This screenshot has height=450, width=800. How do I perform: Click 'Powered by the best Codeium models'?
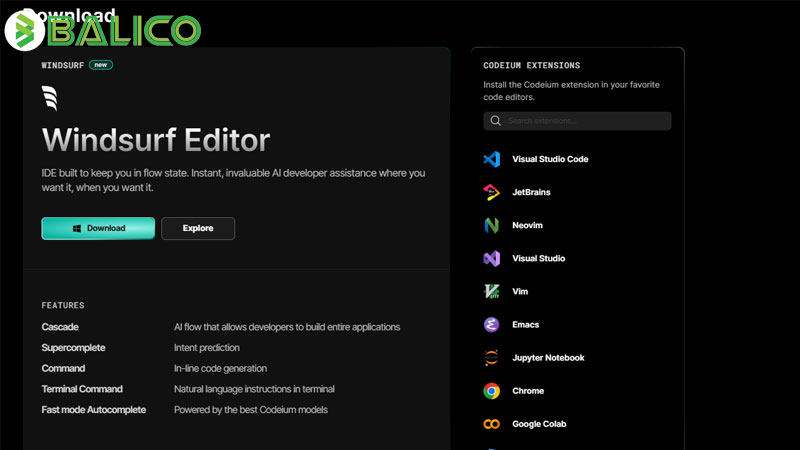click(251, 410)
